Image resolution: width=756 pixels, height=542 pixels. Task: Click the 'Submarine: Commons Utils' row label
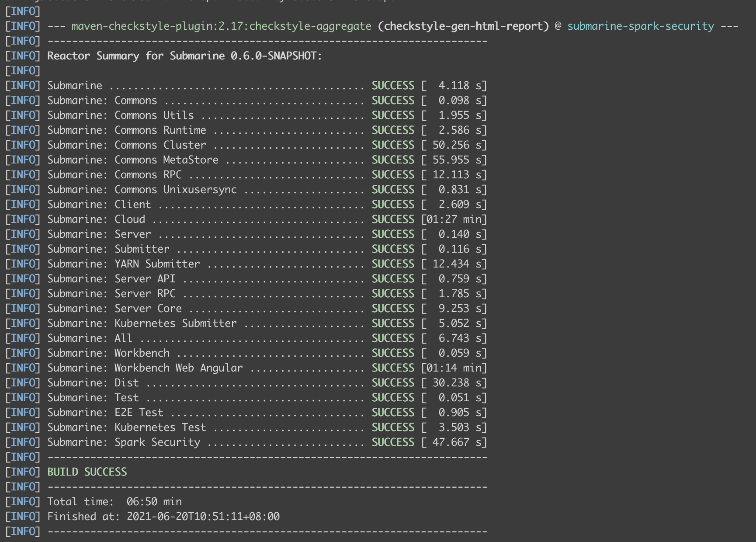(x=121, y=115)
